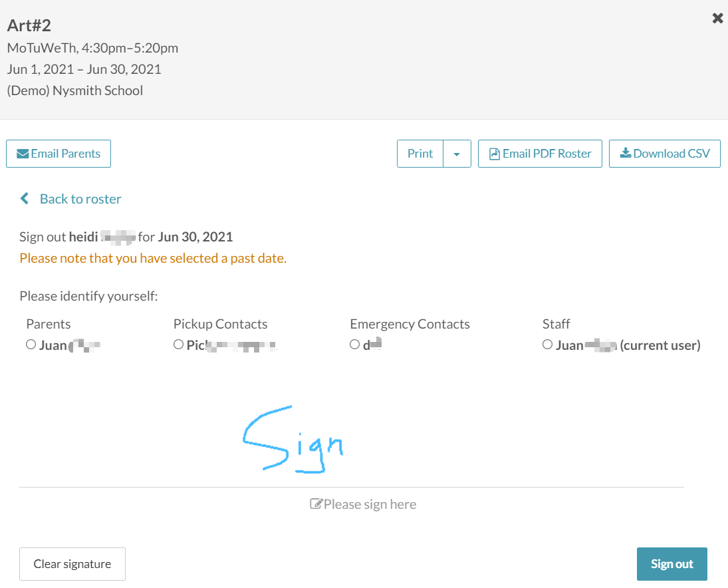The image size is (728, 588).
Task: Click the download icon beside Download CSV
Action: click(x=625, y=154)
